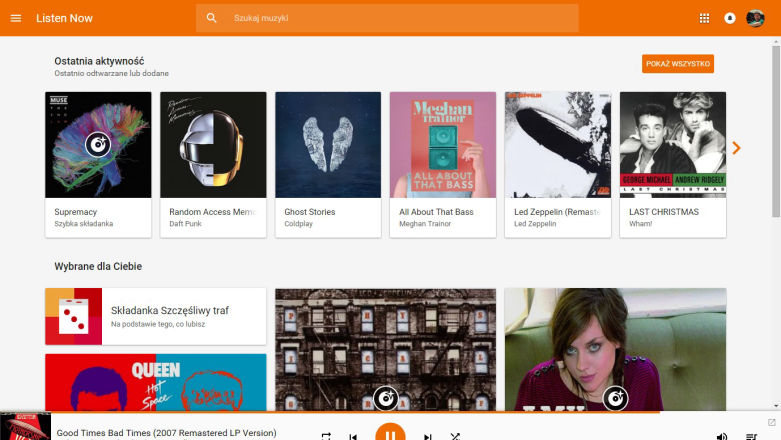This screenshot has width=781, height=440.
Task: Click the search magnifier icon
Action: pos(212,18)
